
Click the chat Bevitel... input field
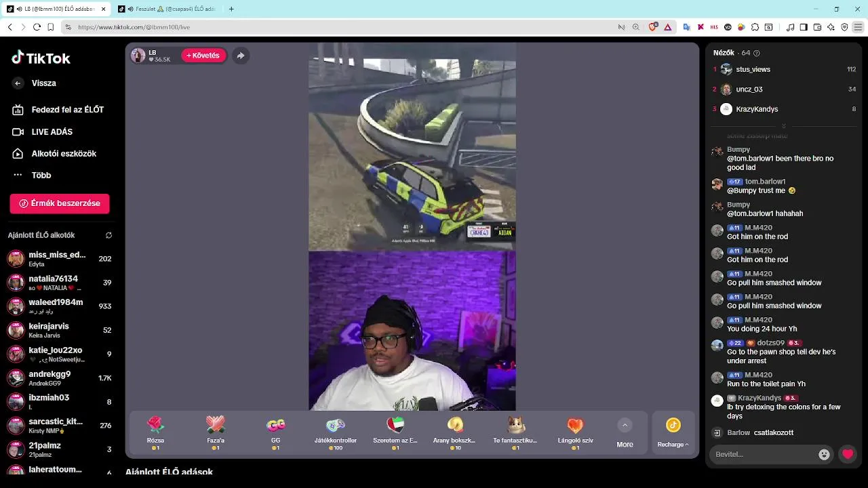pyautogui.click(x=763, y=454)
